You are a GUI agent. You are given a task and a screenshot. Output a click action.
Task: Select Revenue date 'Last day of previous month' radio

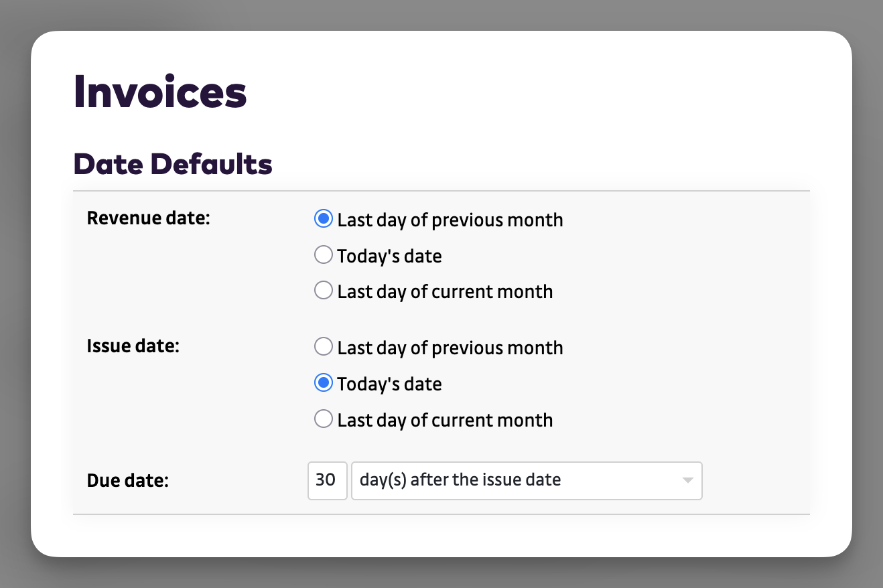[x=324, y=219]
